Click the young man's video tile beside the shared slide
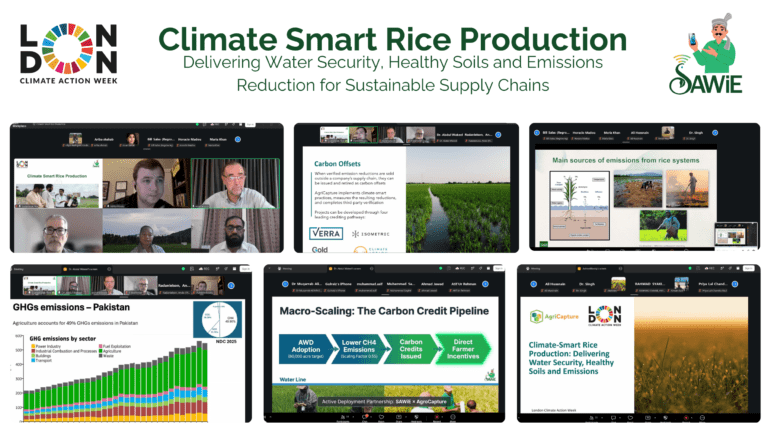 click(146, 183)
